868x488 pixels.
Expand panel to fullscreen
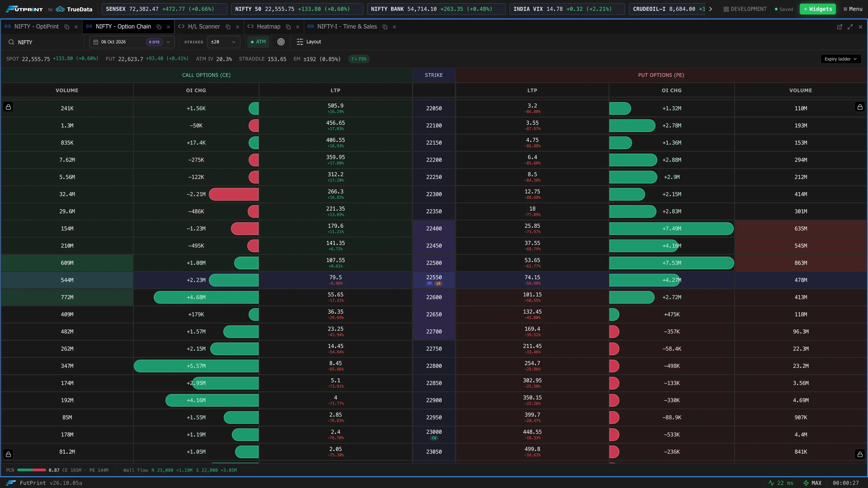(850, 27)
